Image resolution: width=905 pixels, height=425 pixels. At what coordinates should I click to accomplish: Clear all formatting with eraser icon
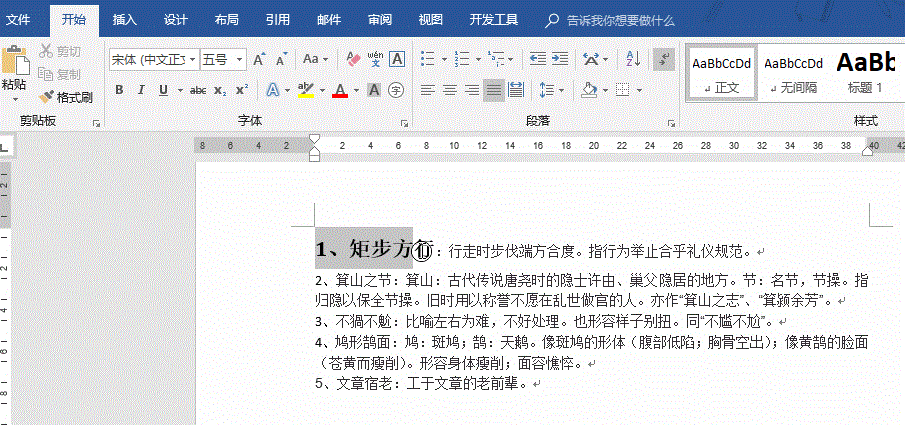point(353,59)
